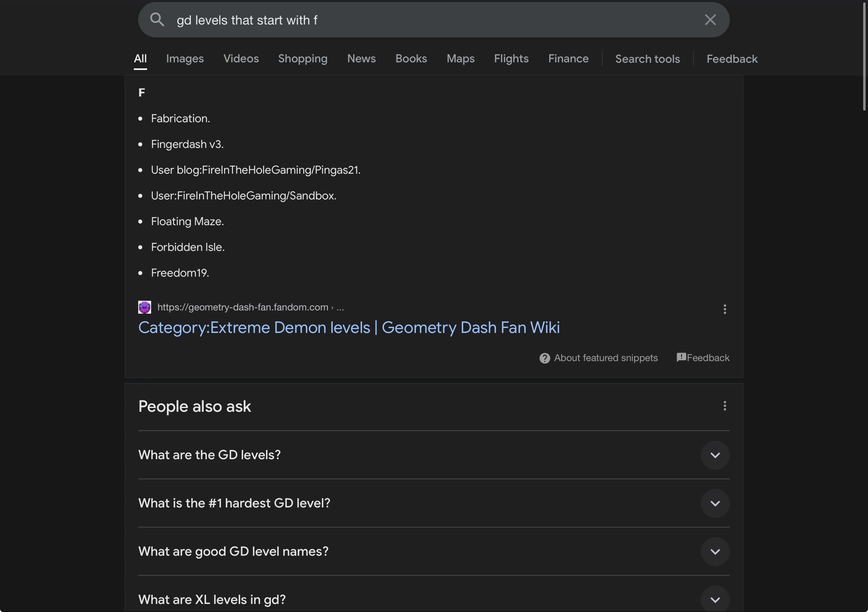
Task: Open the three-dot menu for People also ask
Action: point(725,406)
